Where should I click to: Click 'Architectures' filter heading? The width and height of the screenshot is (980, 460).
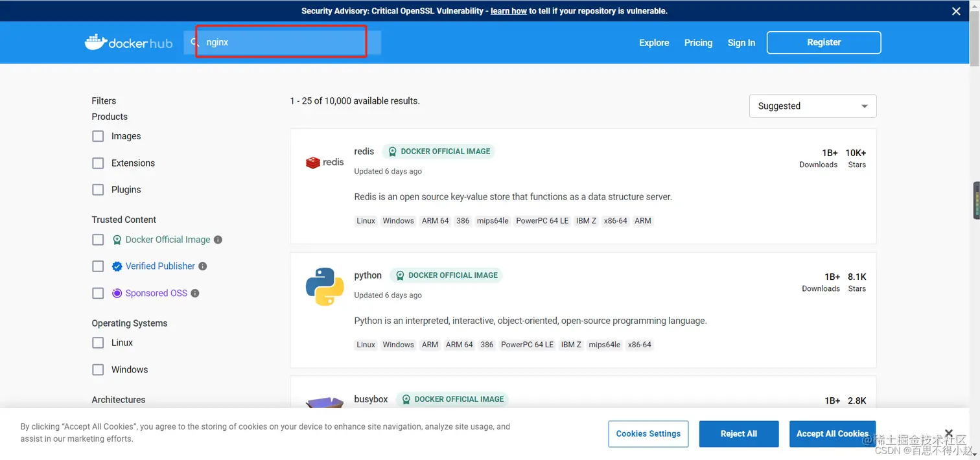coord(119,400)
